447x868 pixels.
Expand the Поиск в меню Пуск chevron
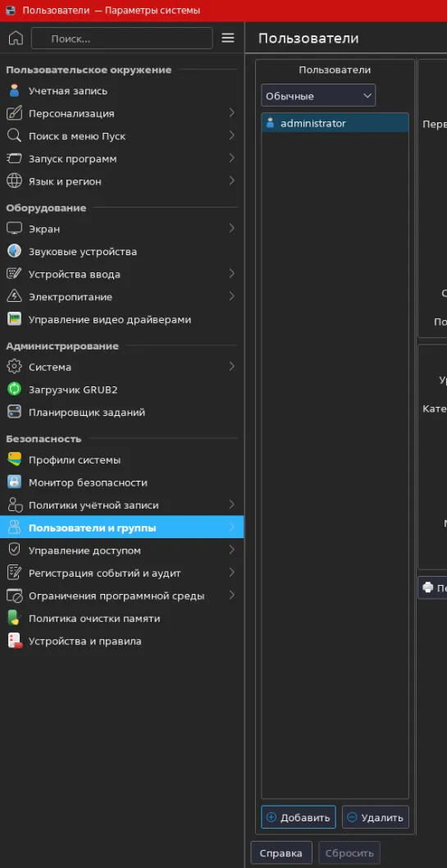[x=231, y=135]
